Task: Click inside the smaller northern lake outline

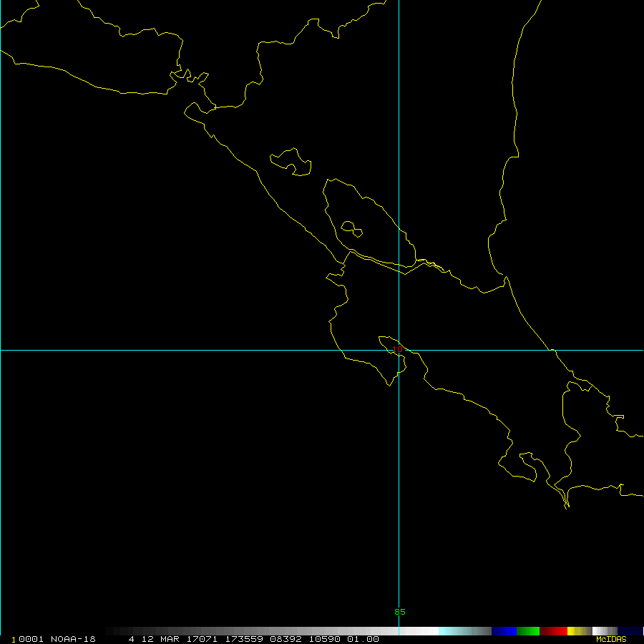Action: click(x=292, y=161)
